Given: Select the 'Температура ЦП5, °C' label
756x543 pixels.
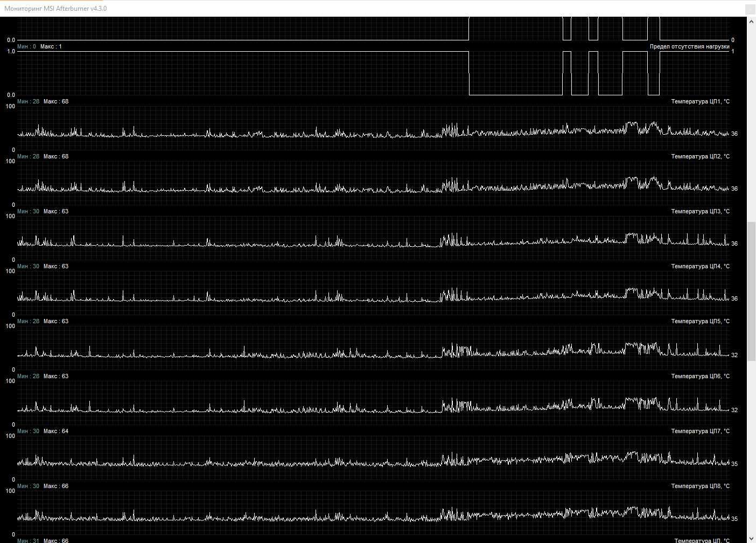Looking at the screenshot, I should pos(700,321).
